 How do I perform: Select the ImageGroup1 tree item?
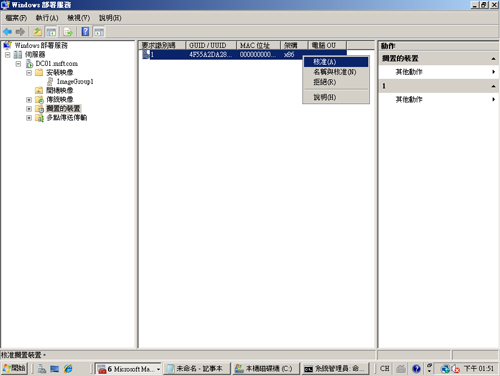pos(75,81)
